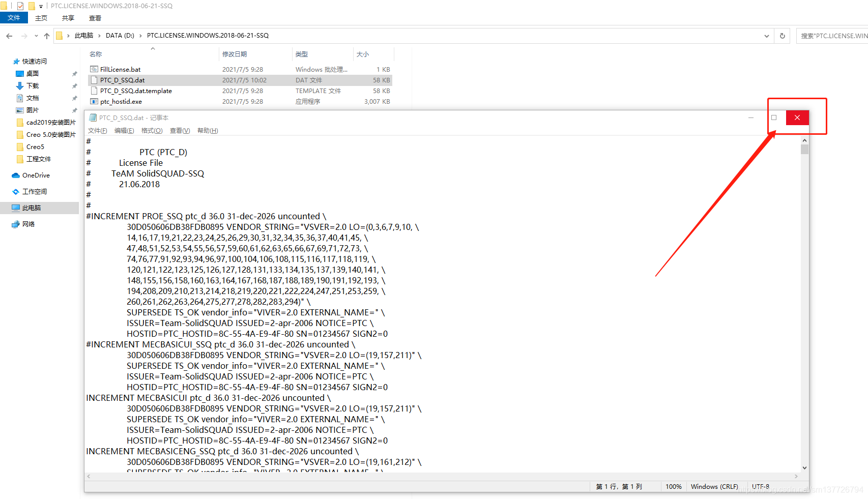Open the 主页 ribbon tab

pos(41,18)
